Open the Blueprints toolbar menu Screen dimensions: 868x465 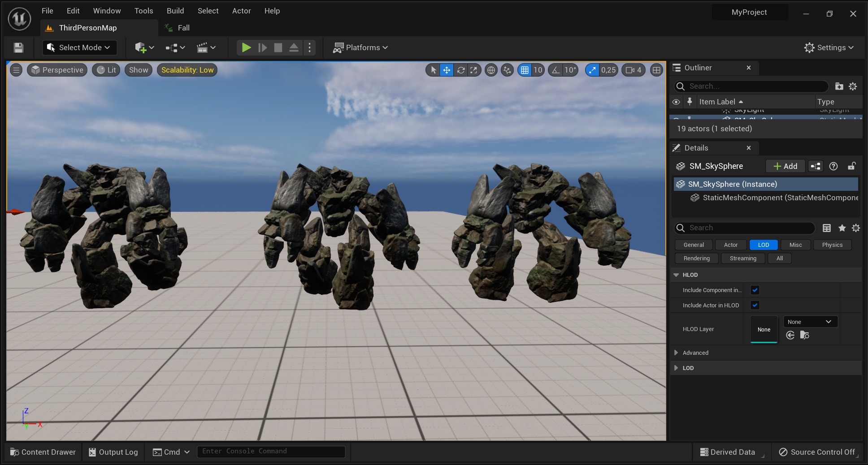tap(175, 47)
